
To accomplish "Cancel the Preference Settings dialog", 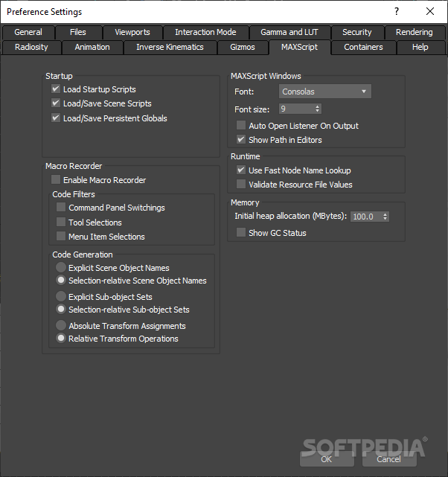I will pos(388,459).
